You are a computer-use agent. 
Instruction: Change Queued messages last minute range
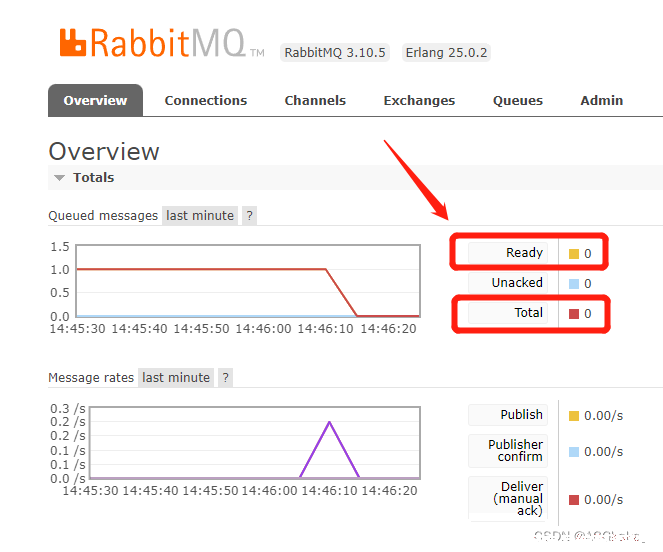pos(200,215)
